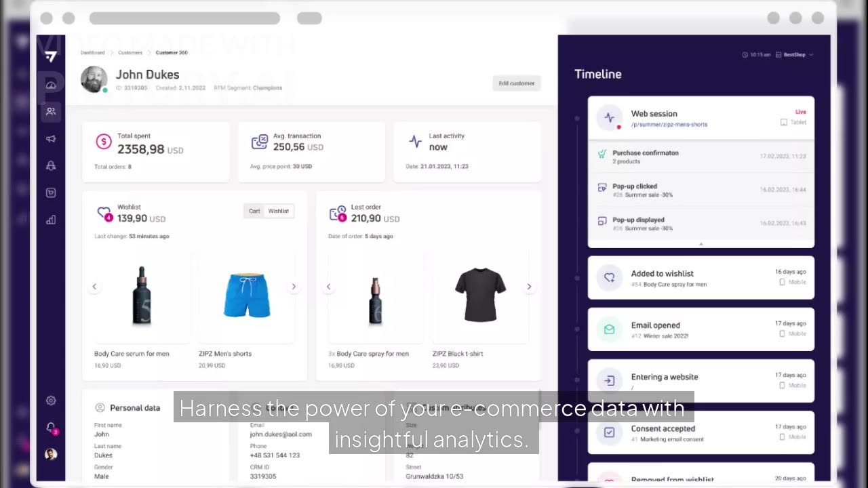The height and width of the screenshot is (488, 868).
Task: Click the Email opened card title
Action: pyautogui.click(x=656, y=325)
